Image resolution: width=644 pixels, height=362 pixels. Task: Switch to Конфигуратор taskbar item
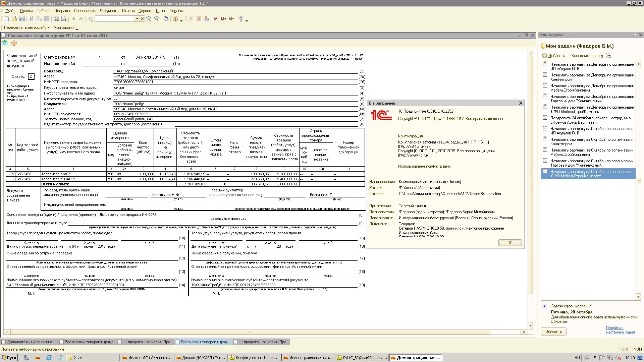point(254,358)
